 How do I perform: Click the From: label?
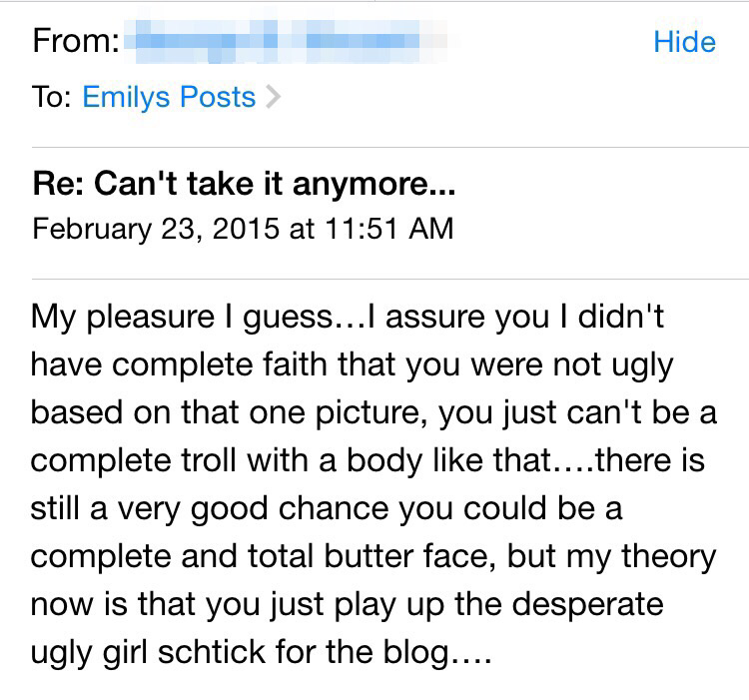click(x=76, y=42)
